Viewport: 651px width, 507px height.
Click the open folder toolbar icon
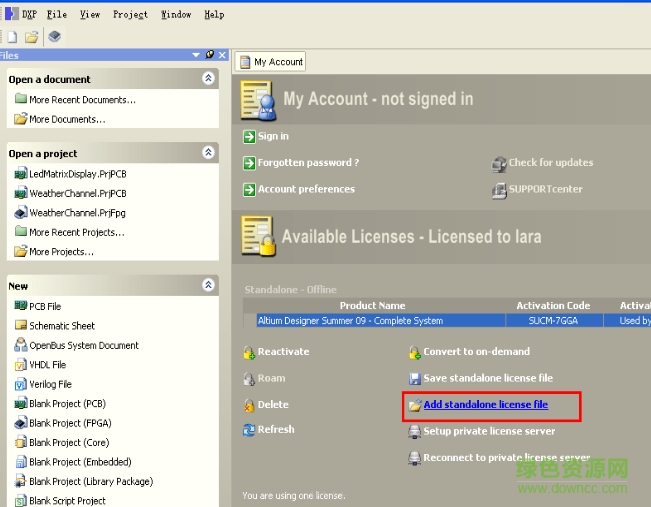coord(32,37)
